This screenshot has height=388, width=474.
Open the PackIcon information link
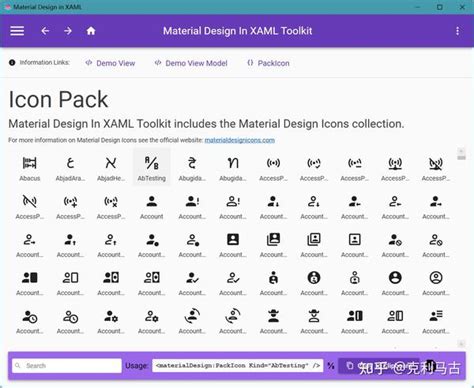[x=268, y=63]
